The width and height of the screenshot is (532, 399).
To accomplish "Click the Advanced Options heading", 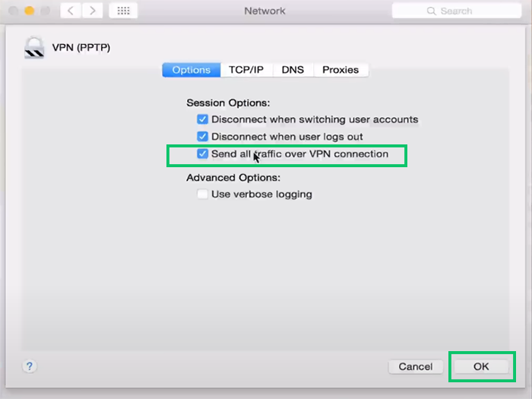I will pyautogui.click(x=233, y=177).
